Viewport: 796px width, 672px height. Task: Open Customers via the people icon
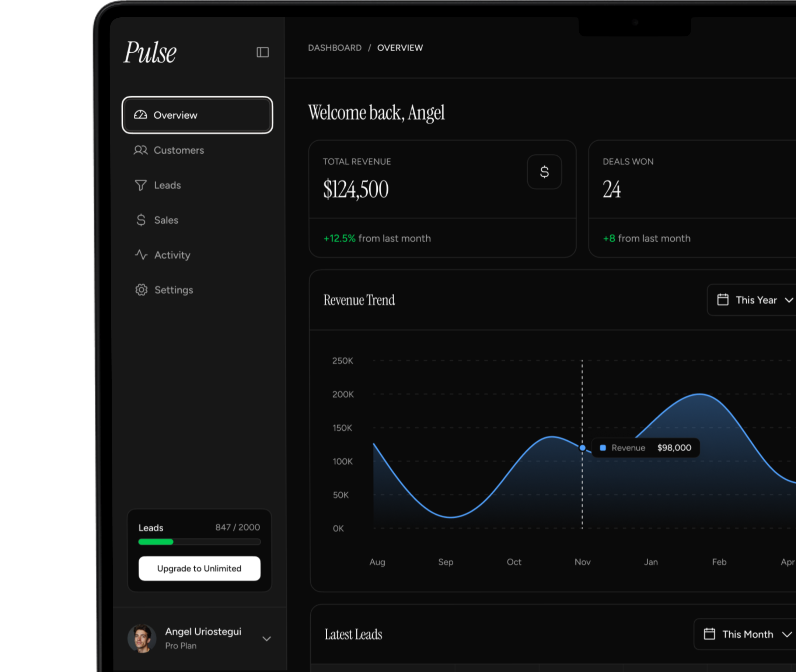point(141,150)
